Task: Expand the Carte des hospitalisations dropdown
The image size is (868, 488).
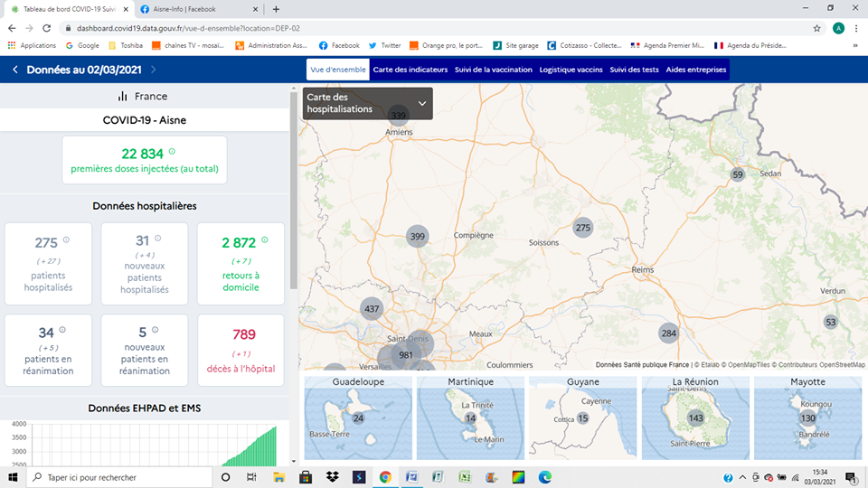Action: click(421, 103)
